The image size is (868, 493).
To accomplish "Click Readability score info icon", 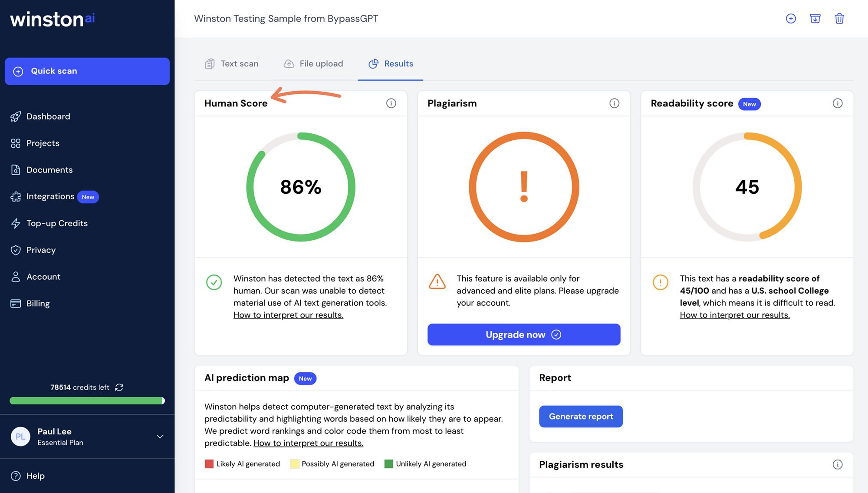I will [x=837, y=103].
